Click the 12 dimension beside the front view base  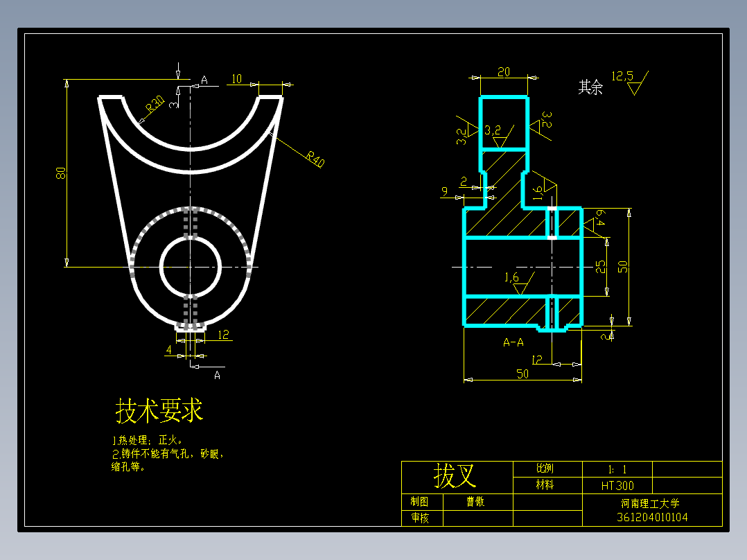(223, 335)
